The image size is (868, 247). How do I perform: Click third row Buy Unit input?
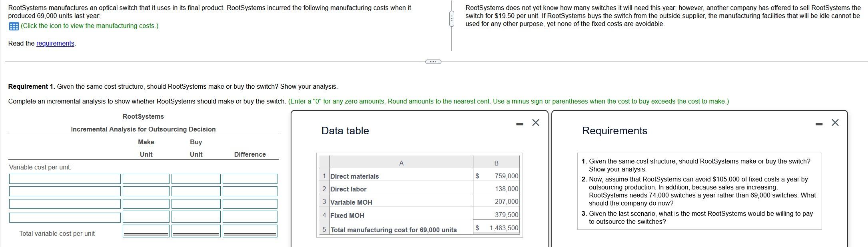click(x=196, y=204)
